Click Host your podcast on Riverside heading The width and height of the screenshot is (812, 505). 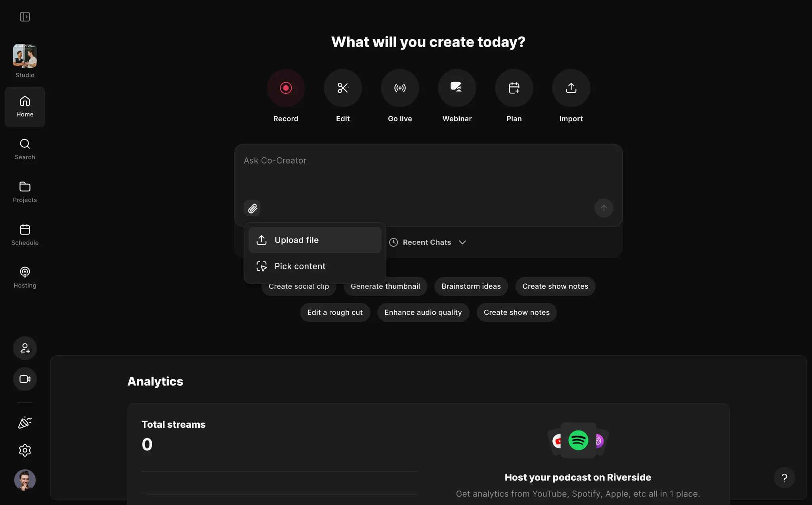coord(578,477)
